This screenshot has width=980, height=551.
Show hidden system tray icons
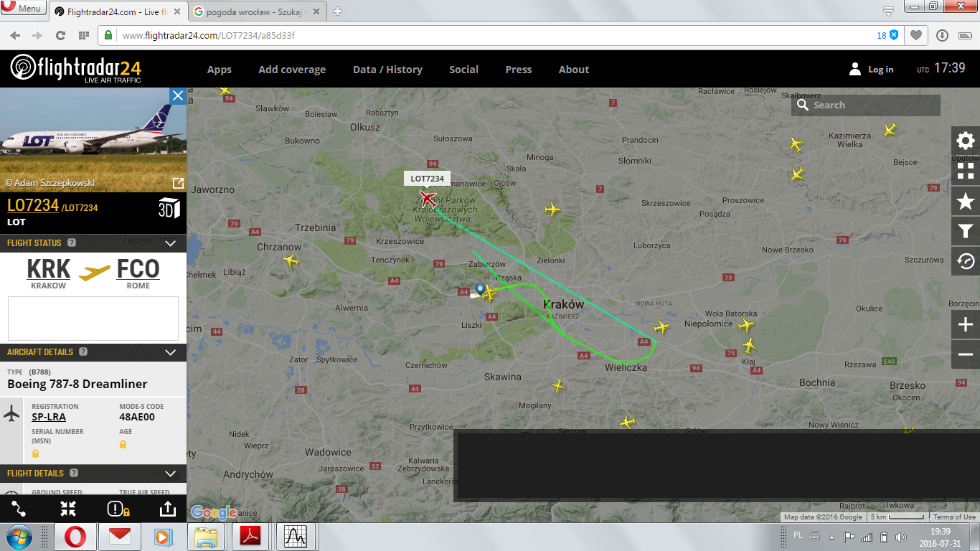[x=831, y=537]
